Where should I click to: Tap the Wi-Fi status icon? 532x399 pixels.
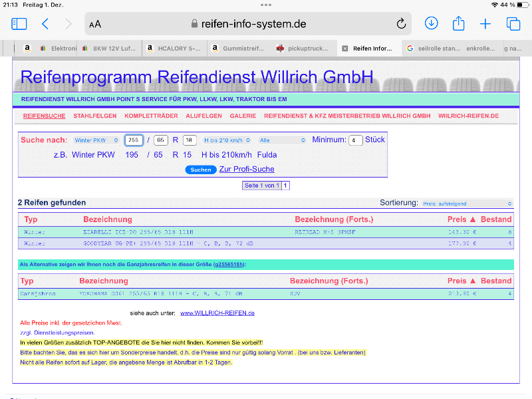click(x=495, y=5)
